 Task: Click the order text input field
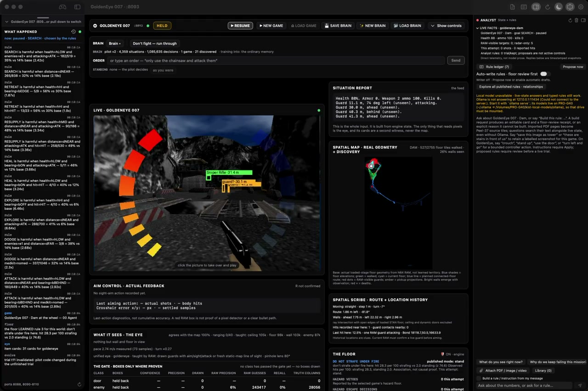coord(276,61)
